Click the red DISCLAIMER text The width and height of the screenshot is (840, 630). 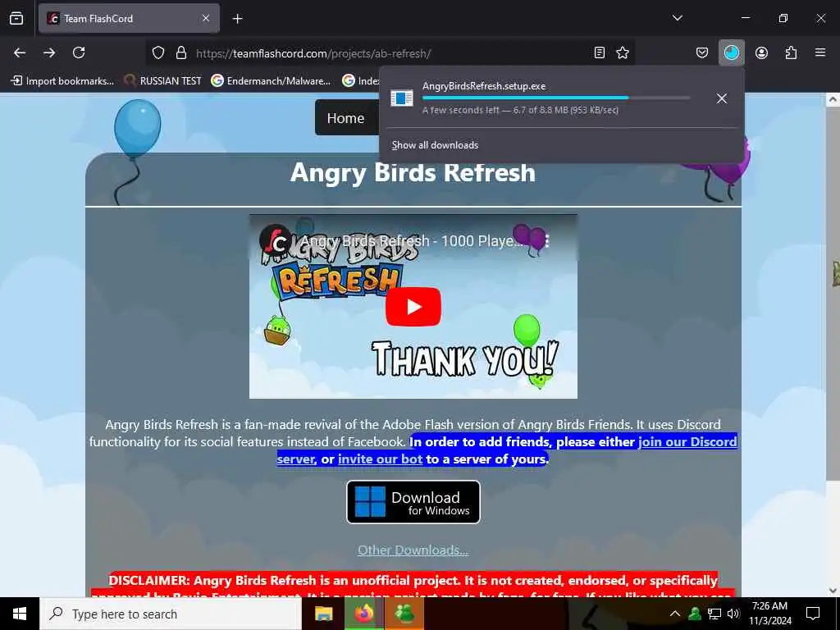tap(413, 585)
